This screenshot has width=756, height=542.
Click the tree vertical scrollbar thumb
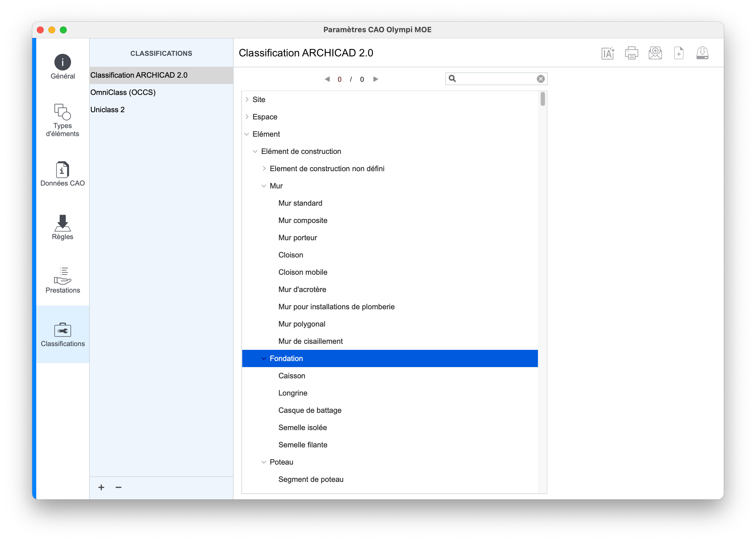(543, 99)
